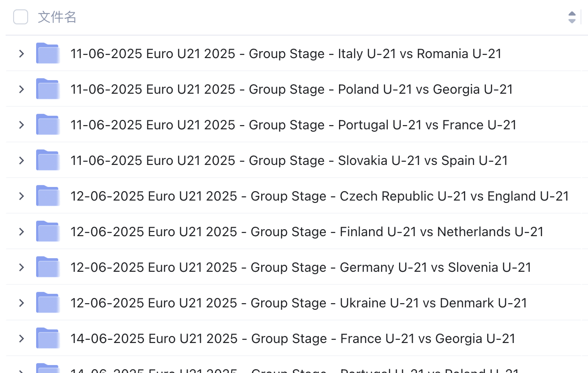Select the France U-21 vs Georgia U-21 row

[296, 338]
